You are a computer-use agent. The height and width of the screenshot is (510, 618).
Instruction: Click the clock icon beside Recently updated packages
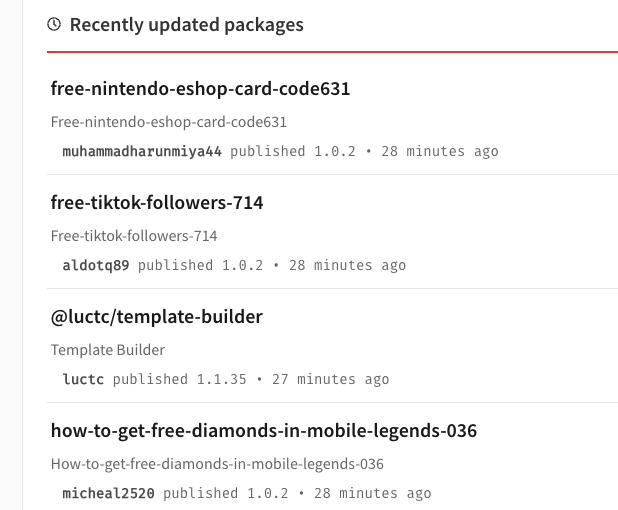(x=54, y=24)
